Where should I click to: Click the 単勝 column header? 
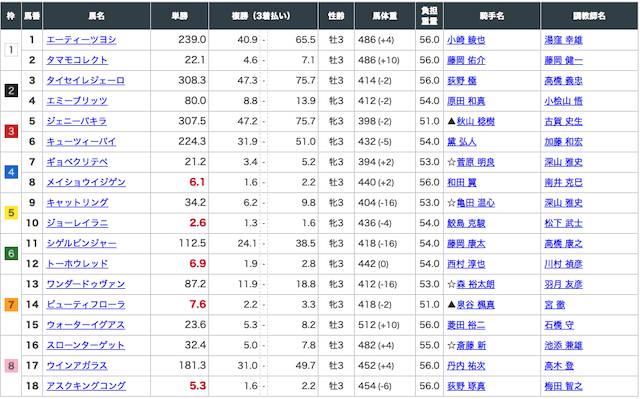coord(180,16)
